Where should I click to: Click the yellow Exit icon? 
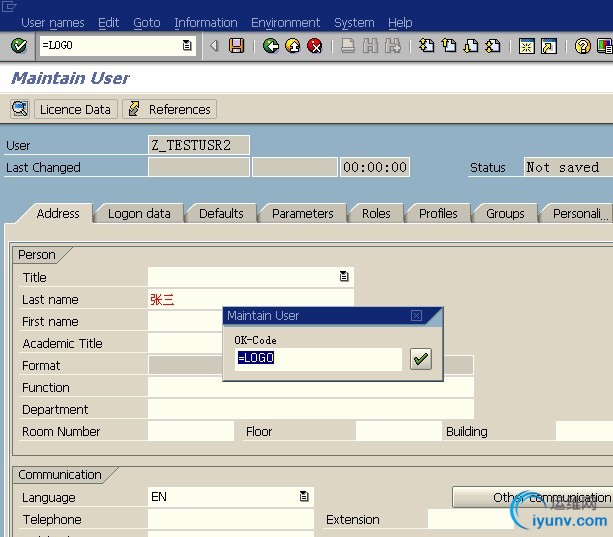click(x=292, y=46)
